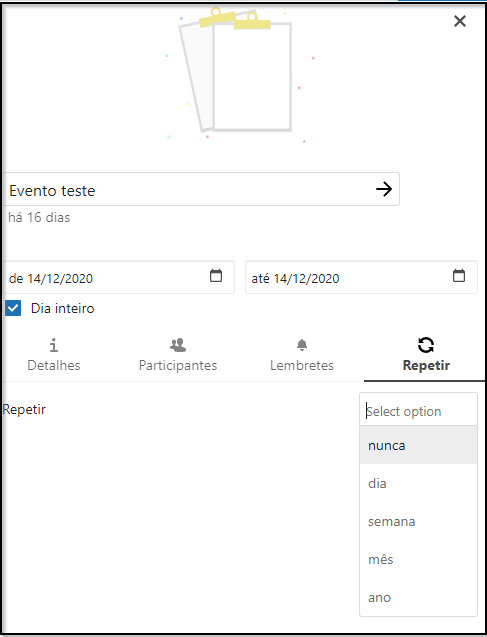Screen dimensions: 487x637
Task: Click the arrow icon beside Evento teste
Action: coord(383,189)
